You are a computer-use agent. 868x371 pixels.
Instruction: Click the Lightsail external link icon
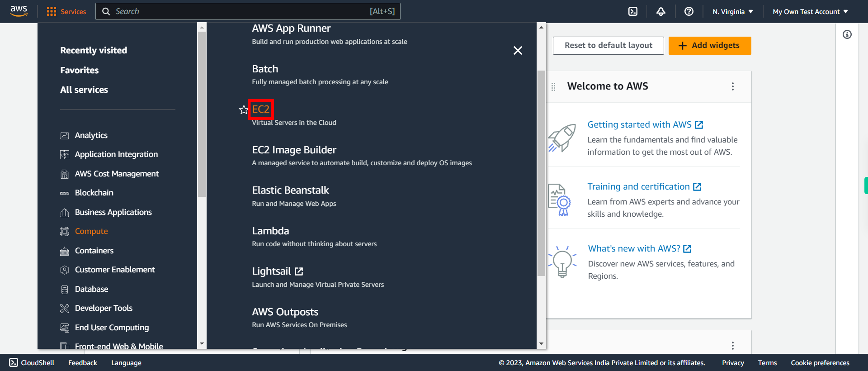click(299, 271)
